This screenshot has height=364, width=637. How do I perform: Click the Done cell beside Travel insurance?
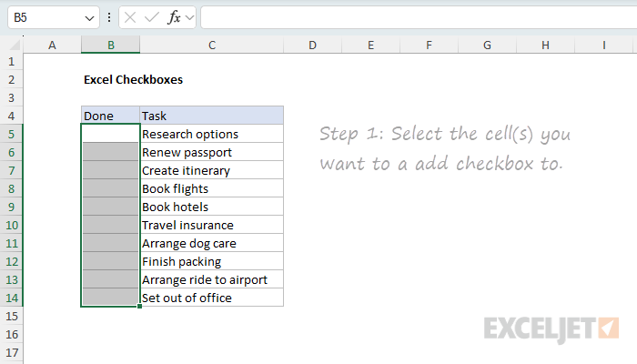point(110,225)
